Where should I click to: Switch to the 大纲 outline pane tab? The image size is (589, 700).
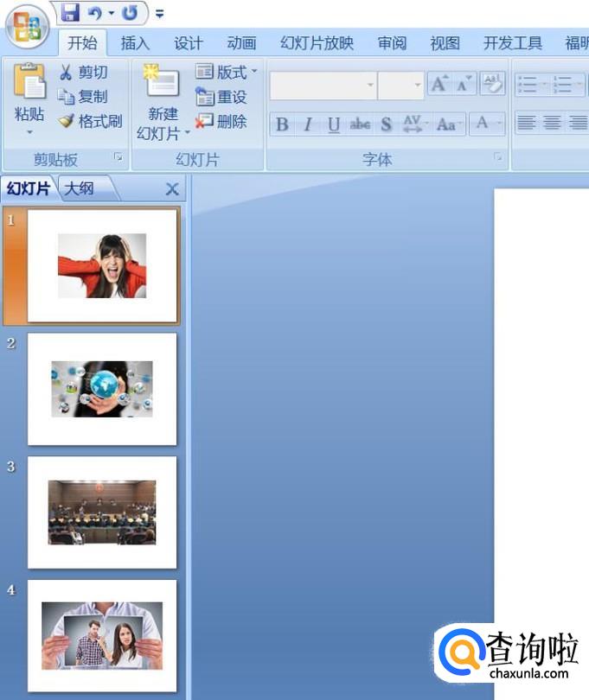click(x=80, y=188)
